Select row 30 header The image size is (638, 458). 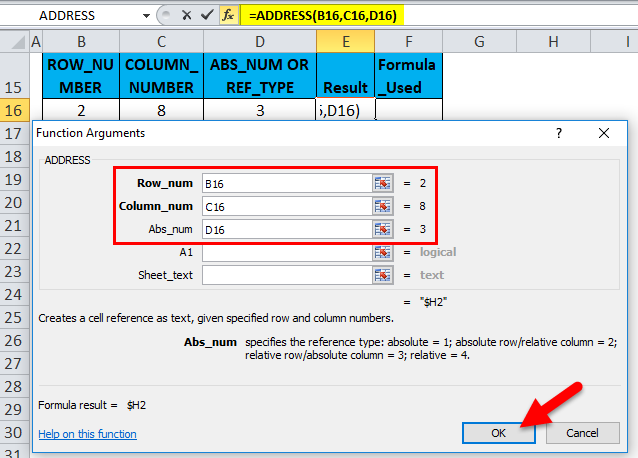[x=14, y=432]
